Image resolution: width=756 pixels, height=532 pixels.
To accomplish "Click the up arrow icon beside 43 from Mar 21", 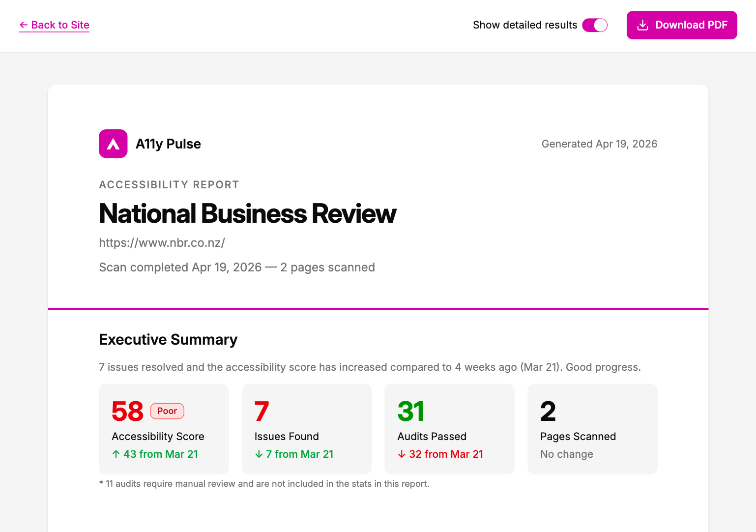I will [x=116, y=454].
